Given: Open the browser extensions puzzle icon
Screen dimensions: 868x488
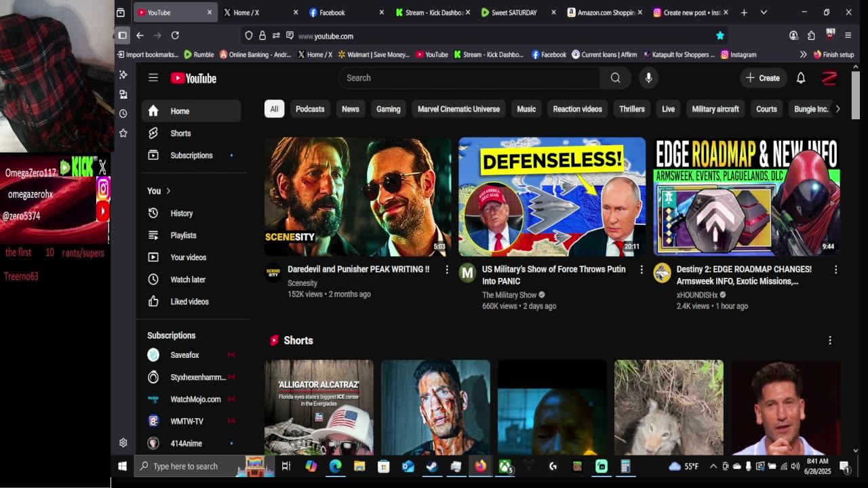Looking at the screenshot, I should tap(812, 35).
